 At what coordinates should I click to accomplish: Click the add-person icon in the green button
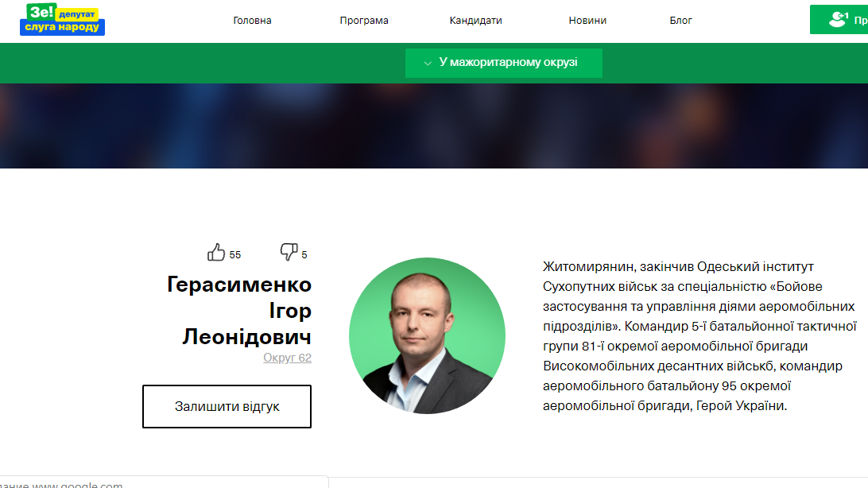pos(838,20)
